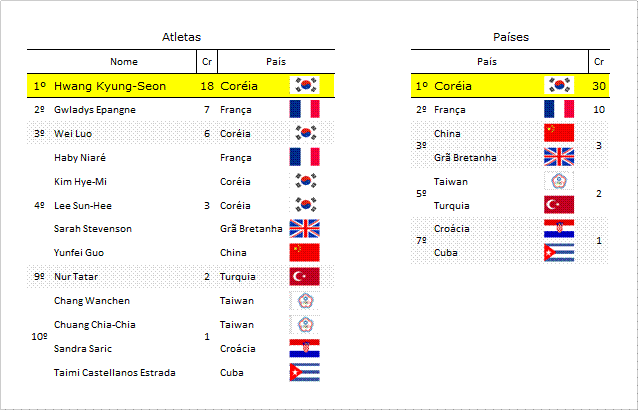Click France flag in Gwladys Epangne row
Image resolution: width=638 pixels, height=411 pixels.
pyautogui.click(x=304, y=109)
